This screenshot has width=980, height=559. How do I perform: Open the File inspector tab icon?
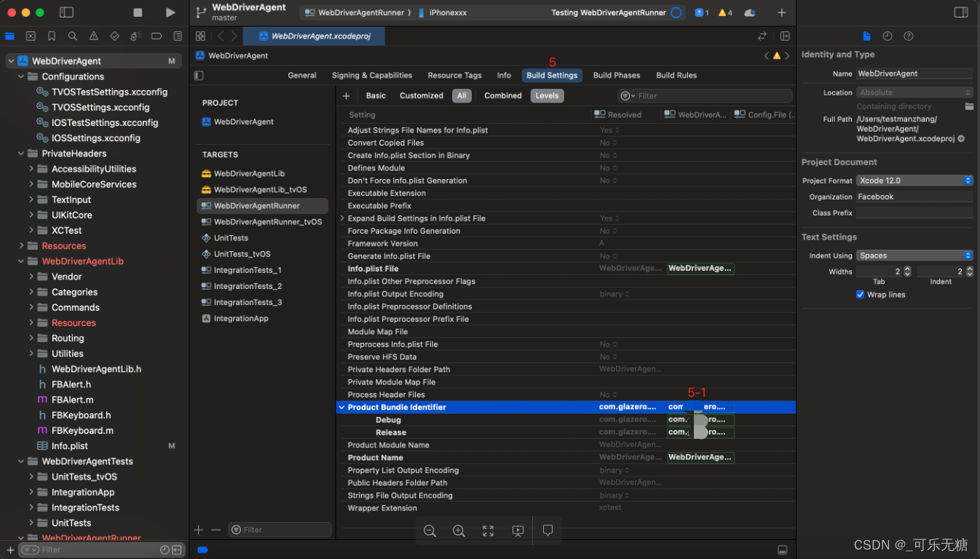click(x=866, y=36)
